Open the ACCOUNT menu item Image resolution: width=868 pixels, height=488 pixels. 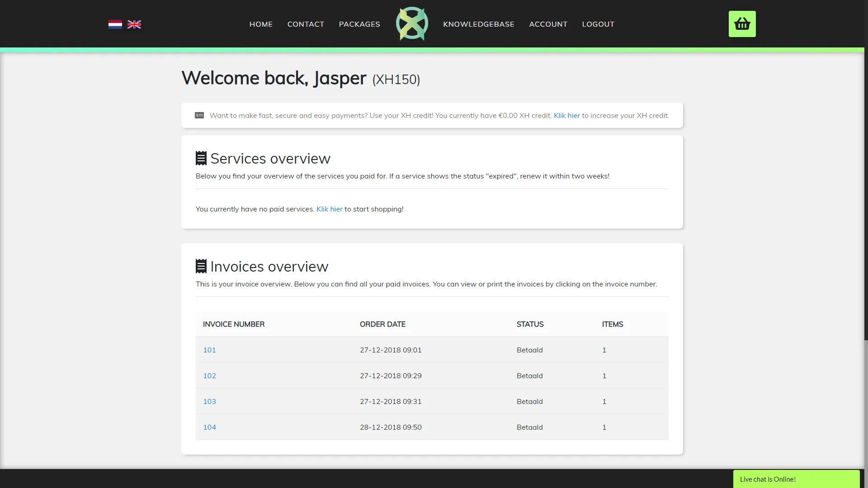click(548, 24)
